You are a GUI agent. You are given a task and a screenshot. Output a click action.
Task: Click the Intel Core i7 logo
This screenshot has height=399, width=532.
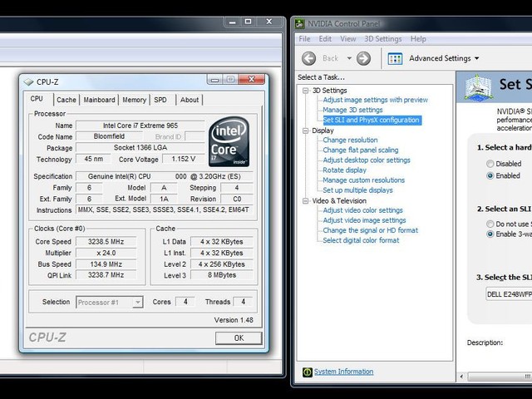[229, 141]
